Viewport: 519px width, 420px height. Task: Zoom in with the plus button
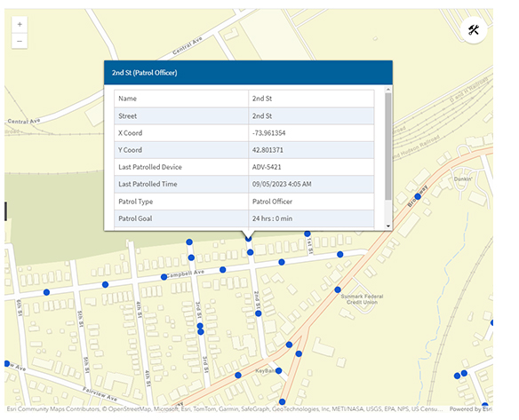point(20,25)
